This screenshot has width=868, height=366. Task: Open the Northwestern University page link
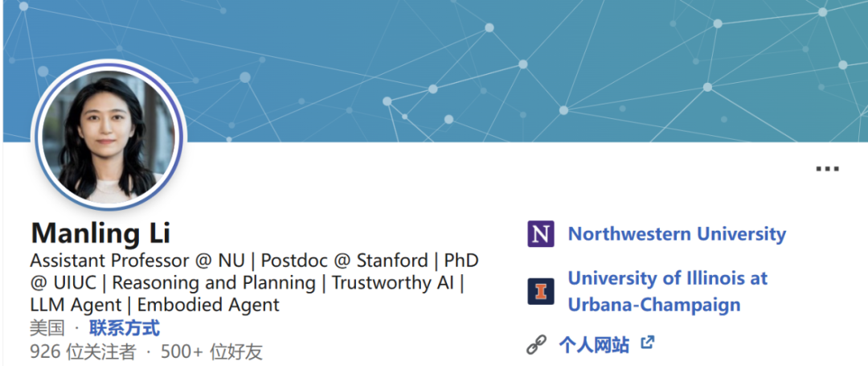coord(677,234)
